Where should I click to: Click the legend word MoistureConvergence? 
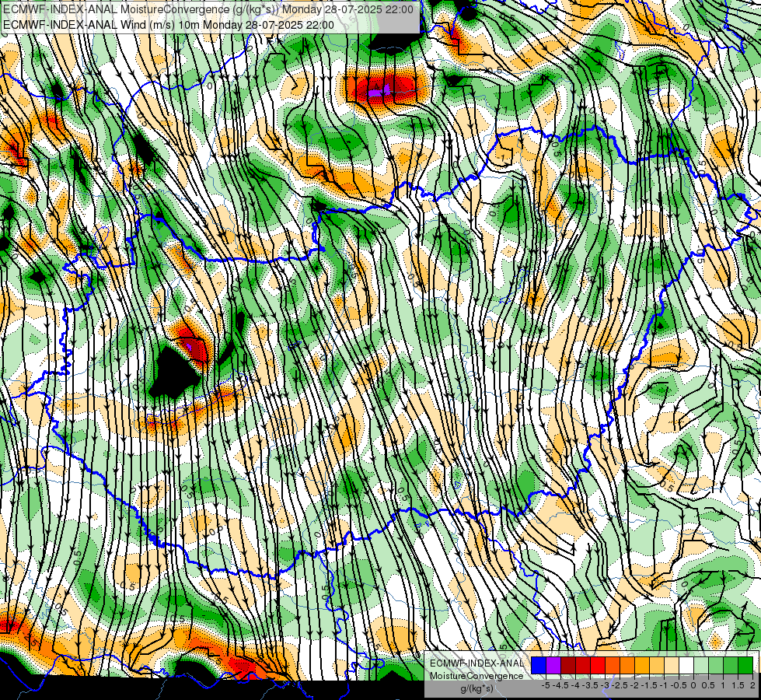pos(476,676)
